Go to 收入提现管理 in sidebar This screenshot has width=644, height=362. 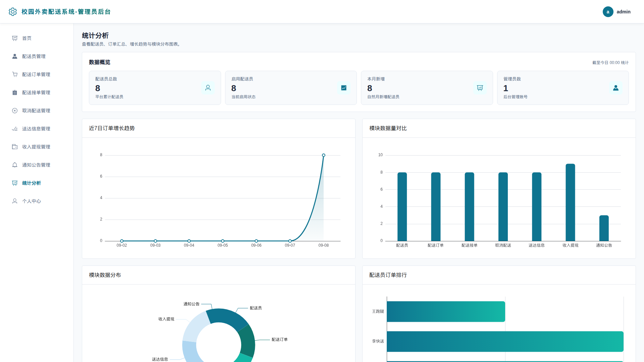37,147
